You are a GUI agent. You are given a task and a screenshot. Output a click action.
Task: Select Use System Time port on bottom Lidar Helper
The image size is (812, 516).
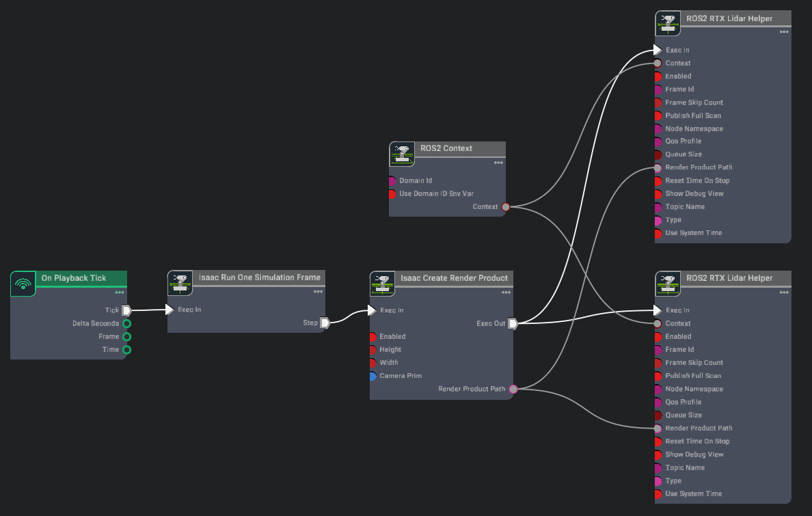pos(658,493)
